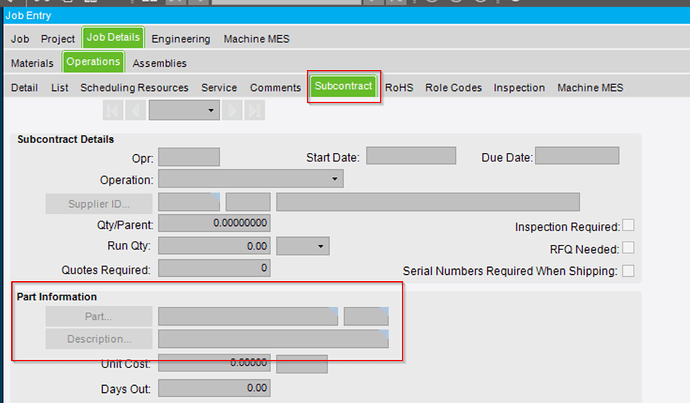
Task: Click the part description text field
Action: coord(273,339)
